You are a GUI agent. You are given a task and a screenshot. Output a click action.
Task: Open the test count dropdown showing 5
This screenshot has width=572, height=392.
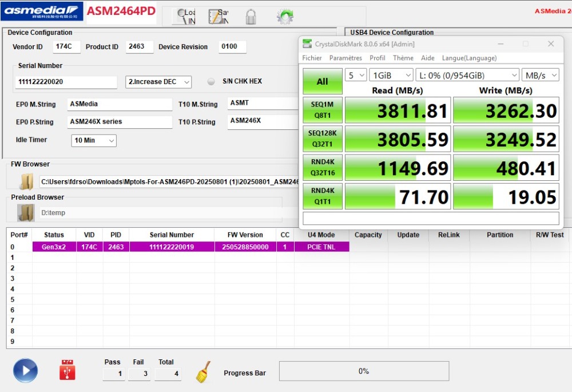[355, 75]
